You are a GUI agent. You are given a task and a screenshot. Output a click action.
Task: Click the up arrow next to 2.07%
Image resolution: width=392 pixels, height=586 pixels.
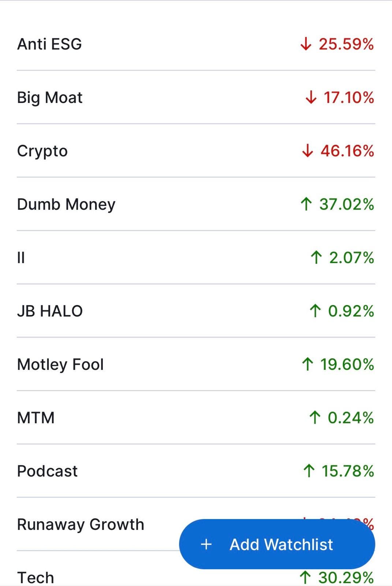[x=316, y=257]
